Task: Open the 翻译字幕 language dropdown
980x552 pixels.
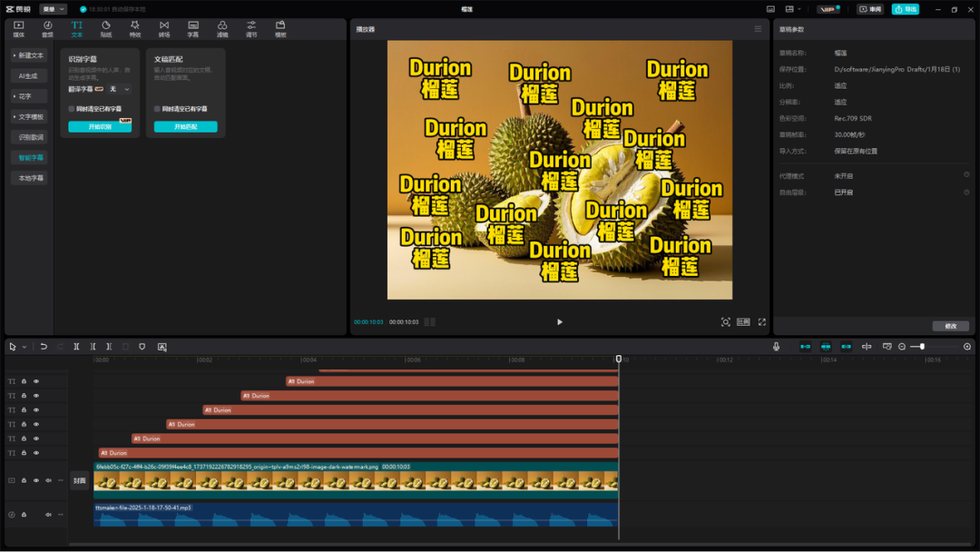Action: pyautogui.click(x=119, y=89)
